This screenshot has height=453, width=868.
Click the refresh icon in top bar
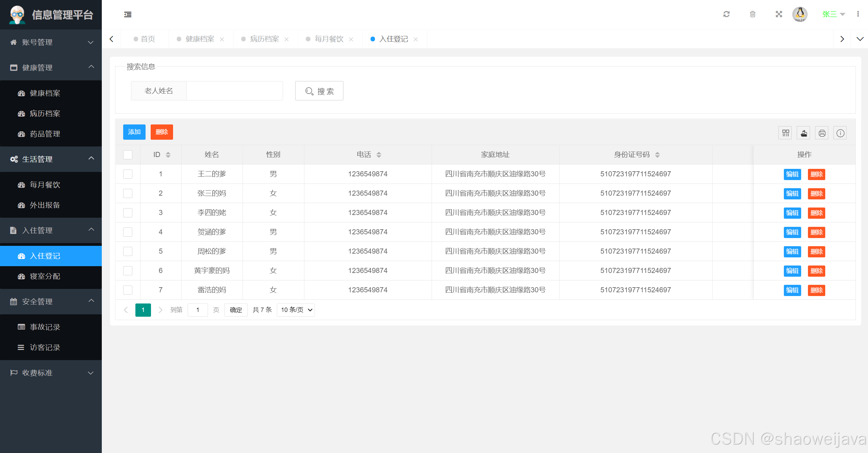click(x=726, y=14)
